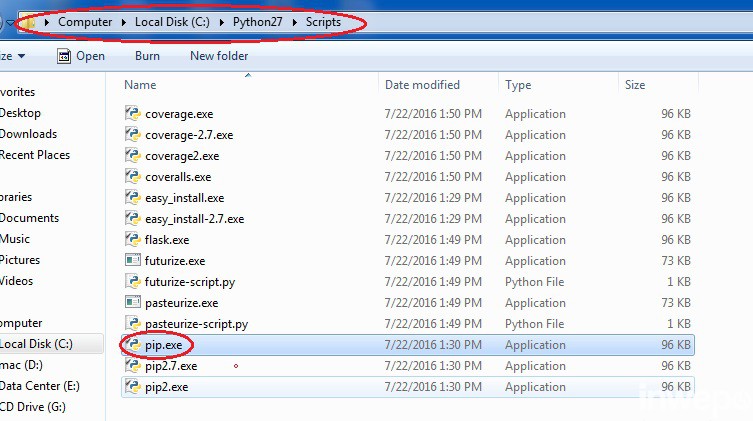This screenshot has width=753, height=421.
Task: Click the pip.exe file icon
Action: pyautogui.click(x=132, y=345)
